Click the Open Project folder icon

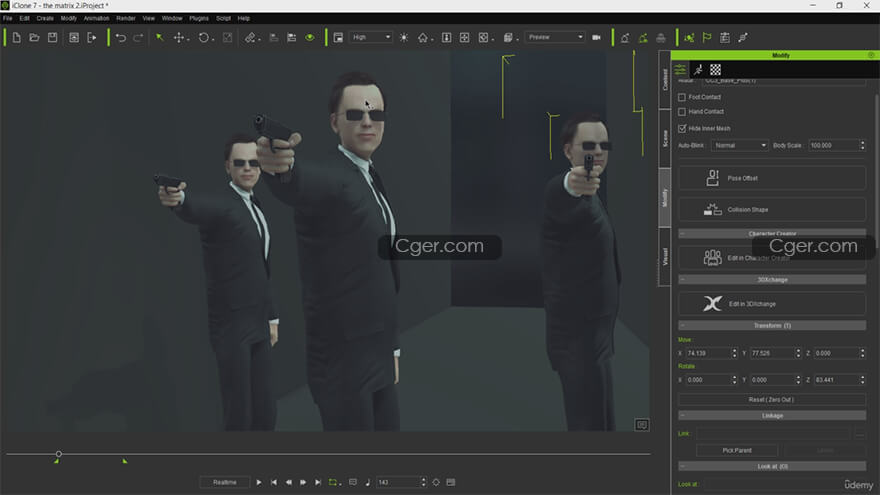click(x=34, y=38)
